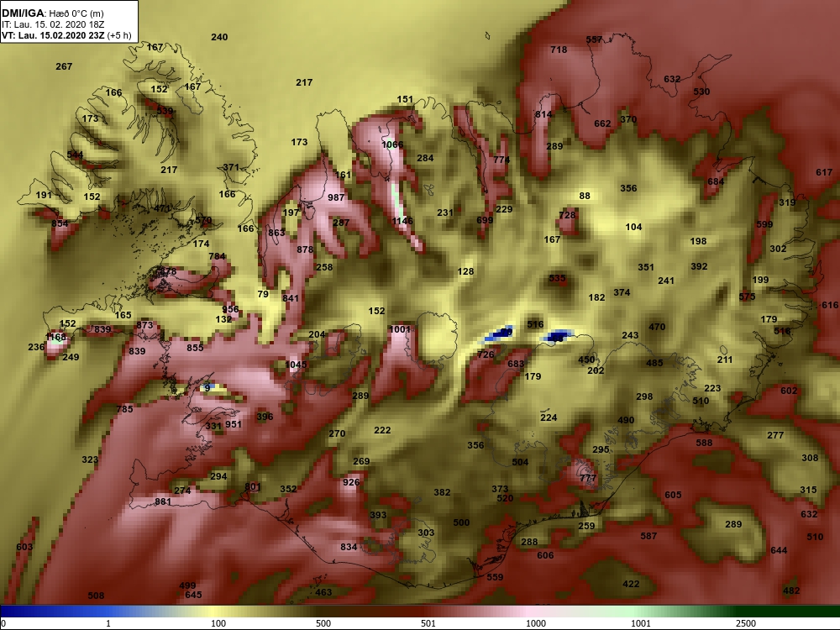Click the 559 value on the south coast
The width and height of the screenshot is (840, 630).
pos(495,578)
